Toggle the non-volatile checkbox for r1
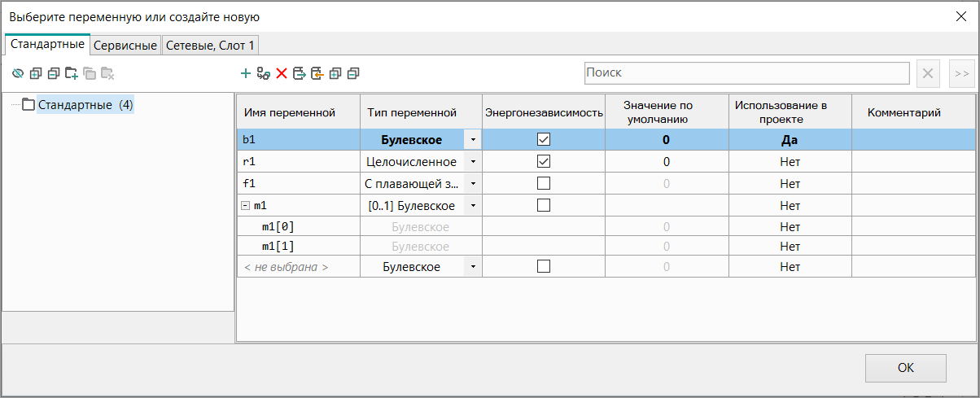Image resolution: width=980 pixels, height=398 pixels. pyautogui.click(x=544, y=161)
